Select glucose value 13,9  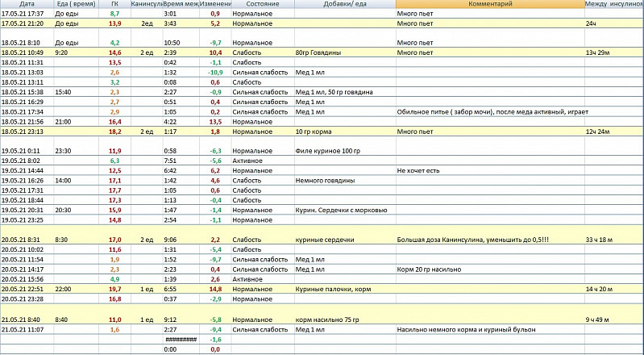click(115, 23)
